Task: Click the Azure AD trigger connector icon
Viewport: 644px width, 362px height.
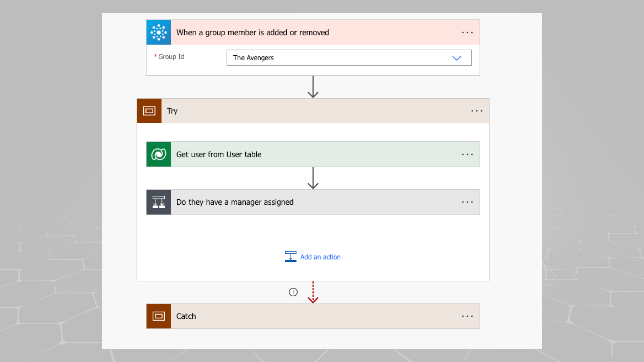Action: tap(159, 32)
